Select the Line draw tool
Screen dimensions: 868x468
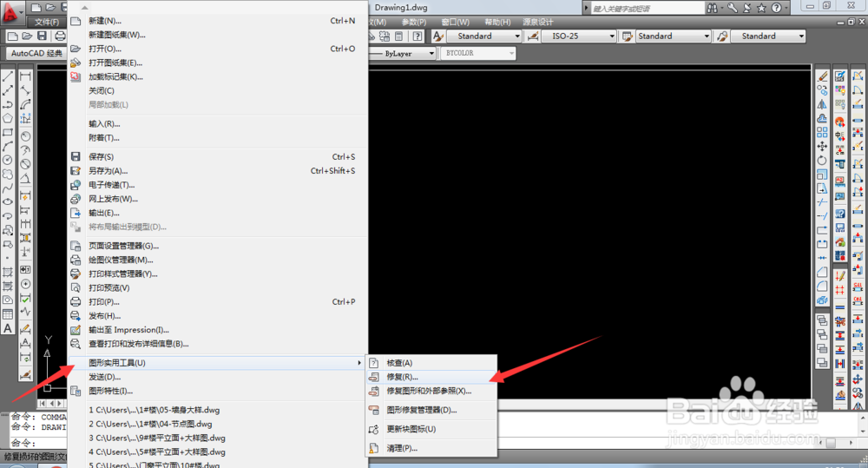[x=8, y=76]
